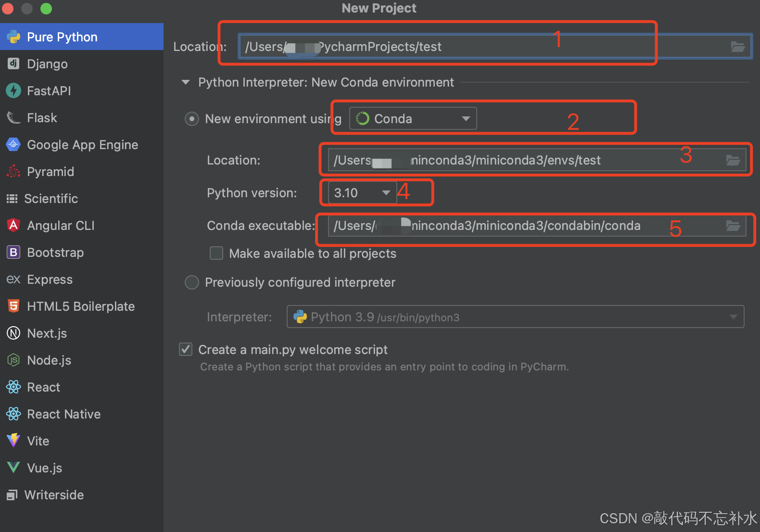The width and height of the screenshot is (760, 532).
Task: Open the Python version 3.10 dropdown
Action: click(x=363, y=193)
